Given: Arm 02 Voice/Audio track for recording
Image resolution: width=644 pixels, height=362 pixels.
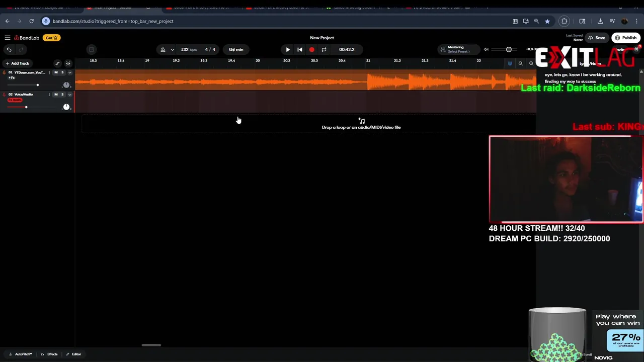Looking at the screenshot, I should point(4,95).
